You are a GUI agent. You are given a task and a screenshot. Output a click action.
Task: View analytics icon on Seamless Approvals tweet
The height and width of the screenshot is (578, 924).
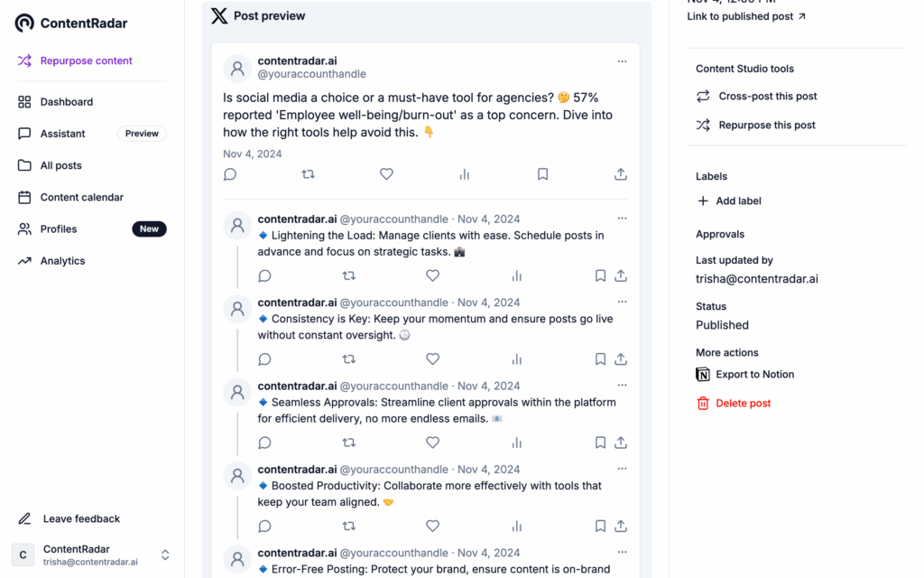click(517, 443)
